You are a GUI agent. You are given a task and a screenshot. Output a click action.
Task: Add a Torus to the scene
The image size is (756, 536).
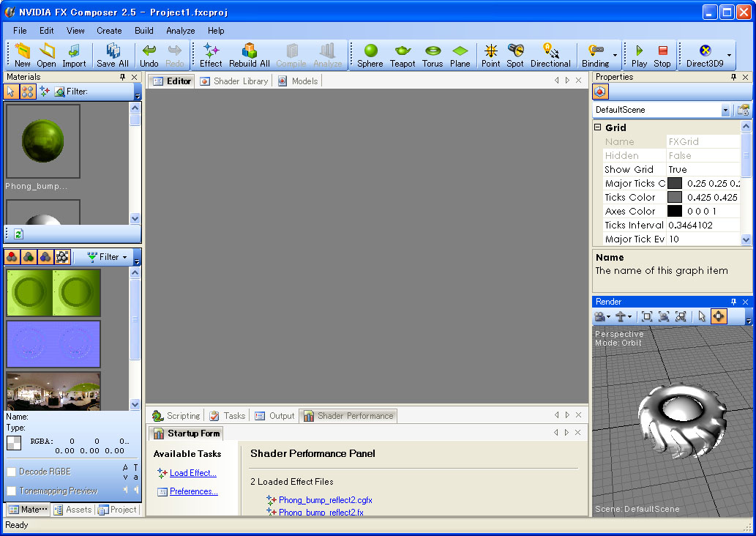[433, 56]
